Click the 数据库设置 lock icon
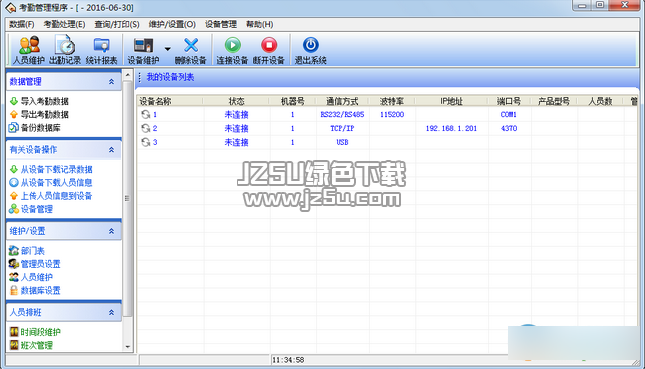The image size is (645, 369). coord(14,290)
